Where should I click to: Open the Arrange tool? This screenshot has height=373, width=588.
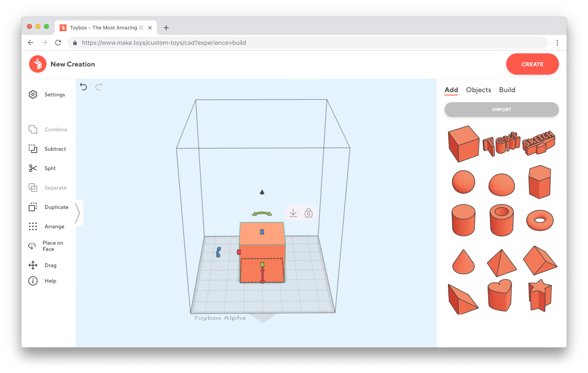(46, 226)
